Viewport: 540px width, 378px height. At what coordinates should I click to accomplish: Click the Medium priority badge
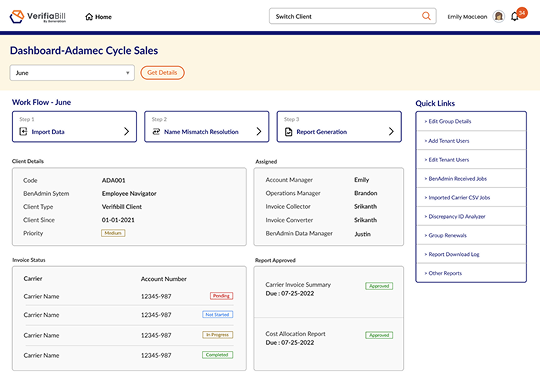pos(113,233)
